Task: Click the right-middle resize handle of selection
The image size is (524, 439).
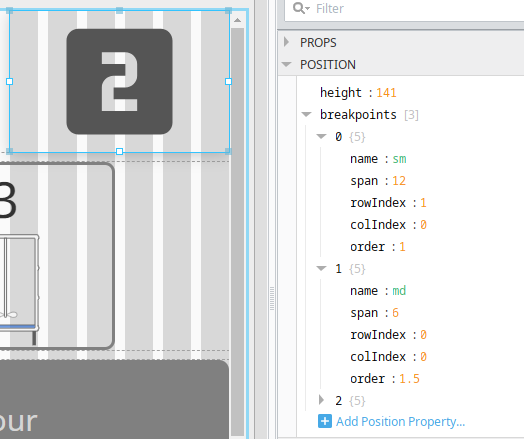Action: click(x=228, y=82)
